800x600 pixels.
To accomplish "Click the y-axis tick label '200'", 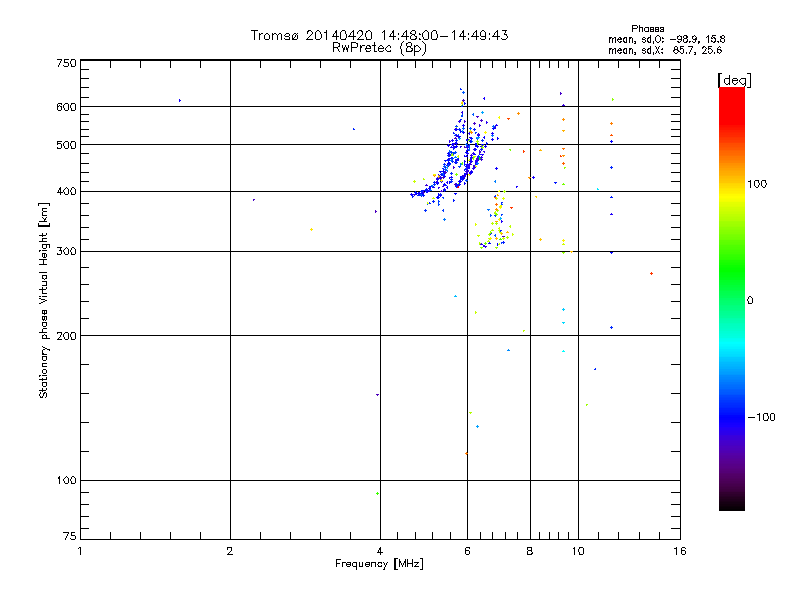I will 66,336.
